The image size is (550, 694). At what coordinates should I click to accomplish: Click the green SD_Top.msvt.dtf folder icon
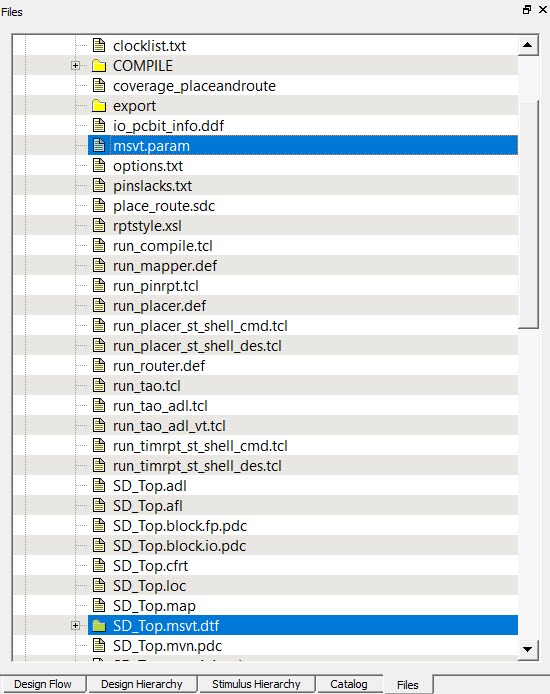point(99,625)
